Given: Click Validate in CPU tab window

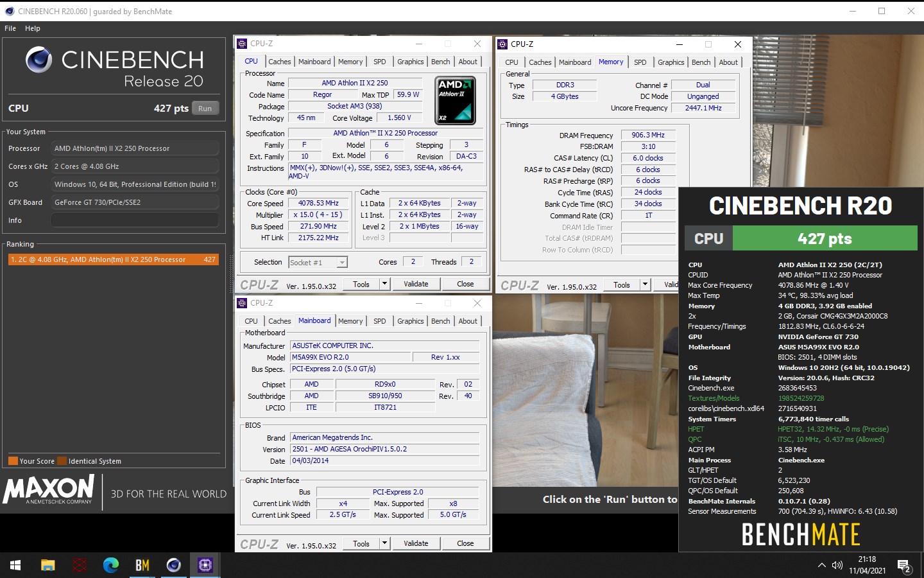Looking at the screenshot, I should click(416, 284).
